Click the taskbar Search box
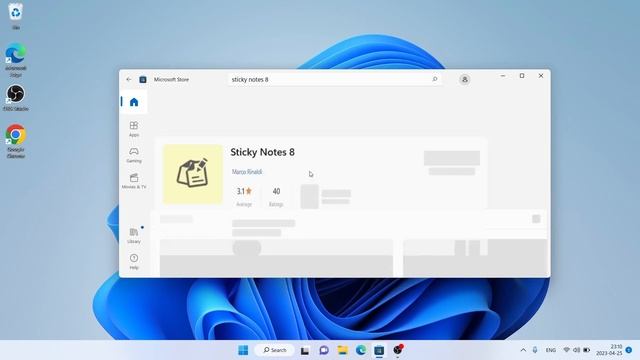The image size is (640, 360). click(274, 350)
